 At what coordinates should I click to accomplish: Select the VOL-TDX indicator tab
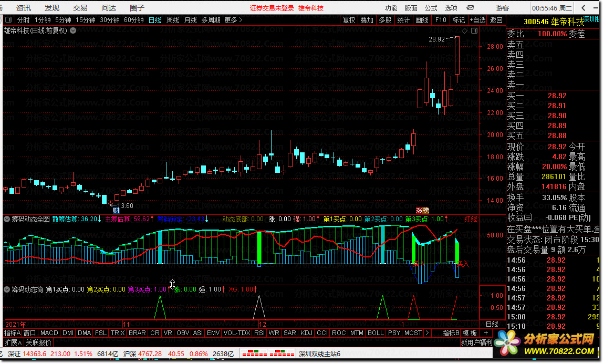click(236, 333)
